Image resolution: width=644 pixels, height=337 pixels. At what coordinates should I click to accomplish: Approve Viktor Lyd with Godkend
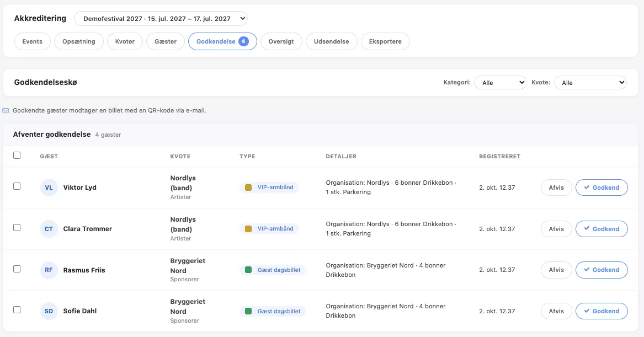point(602,188)
